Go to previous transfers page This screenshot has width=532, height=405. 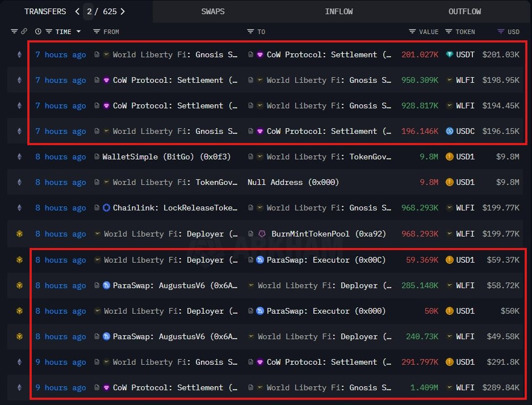(77, 11)
